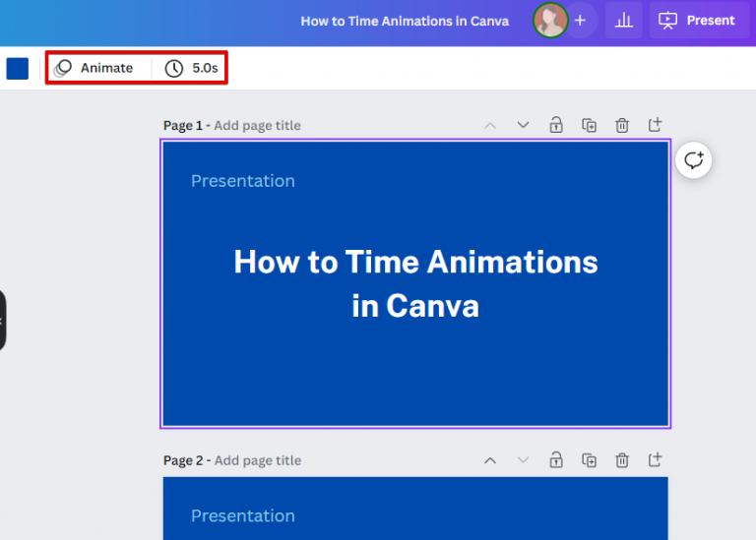Move Page 2 up with chevron
This screenshot has width=756, height=540.
(x=490, y=460)
